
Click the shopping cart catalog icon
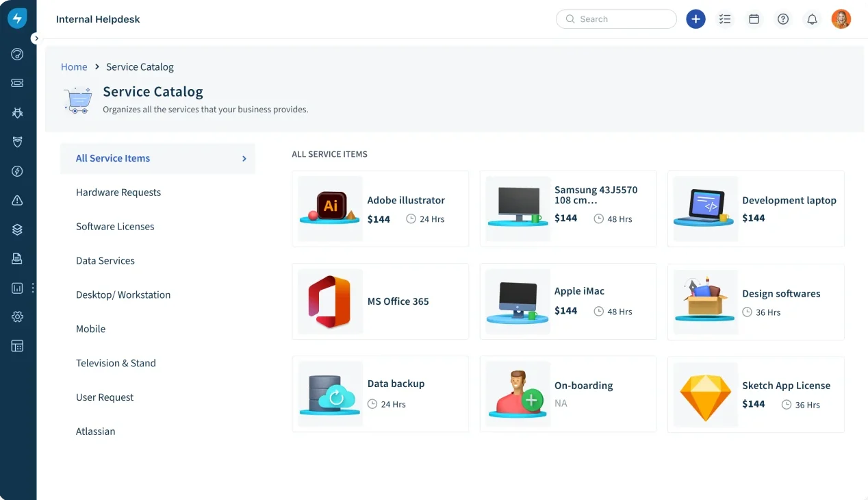click(77, 99)
